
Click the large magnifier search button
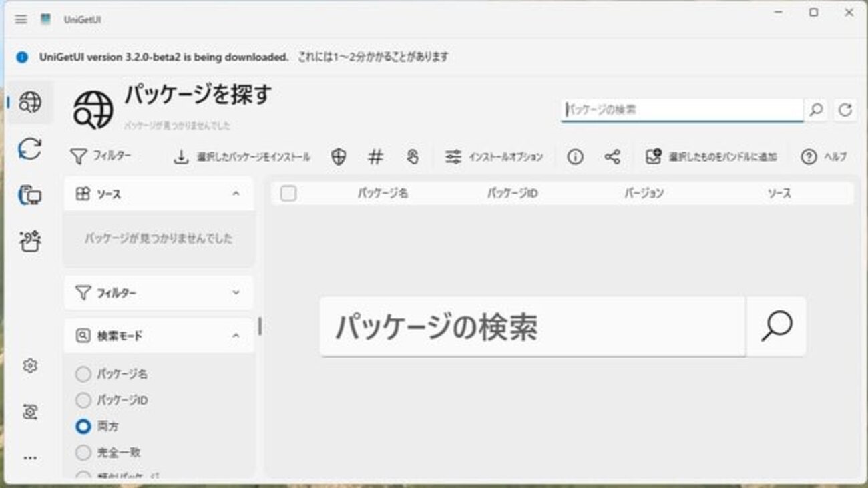776,326
